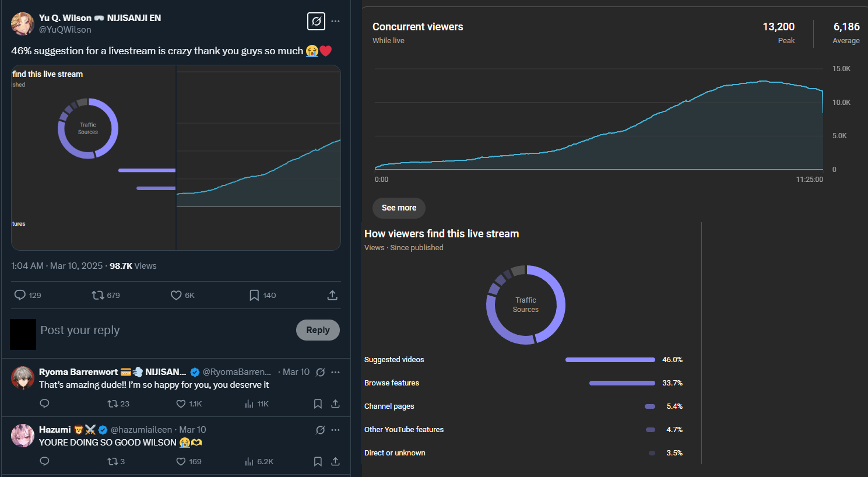This screenshot has height=477, width=868.
Task: Repost Ryoma's reply with 23 reposts
Action: point(113,404)
